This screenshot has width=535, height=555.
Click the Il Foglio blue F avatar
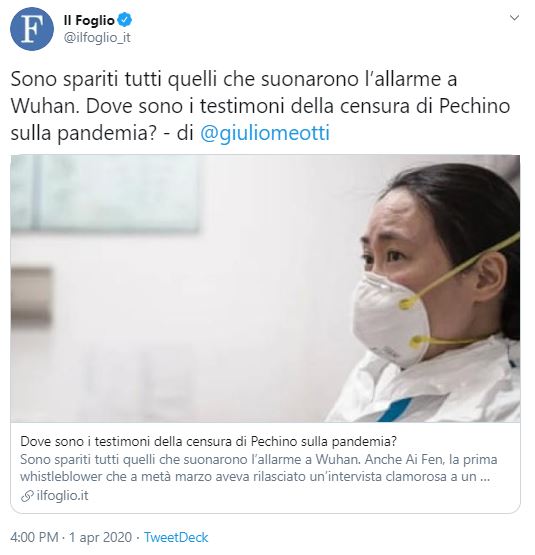tap(32, 29)
